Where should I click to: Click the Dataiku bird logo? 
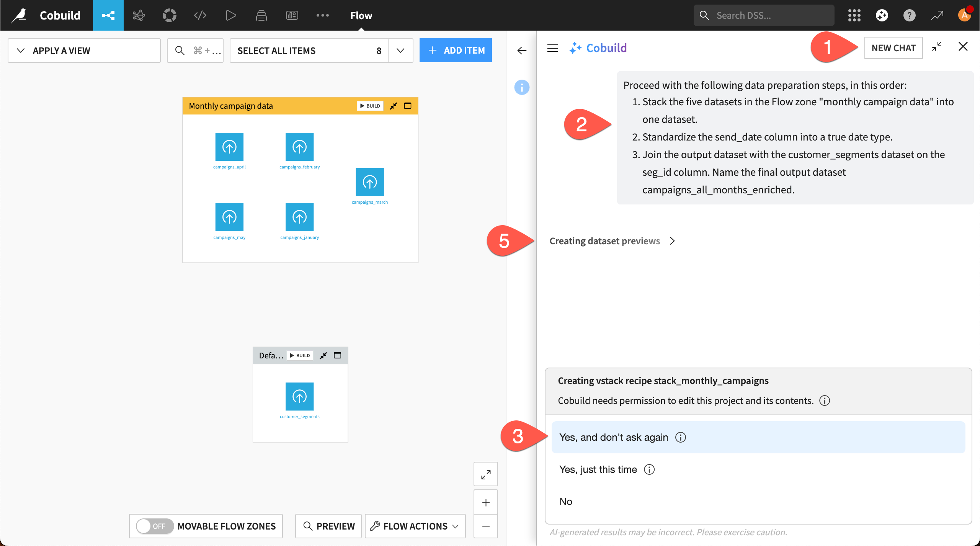coord(19,15)
